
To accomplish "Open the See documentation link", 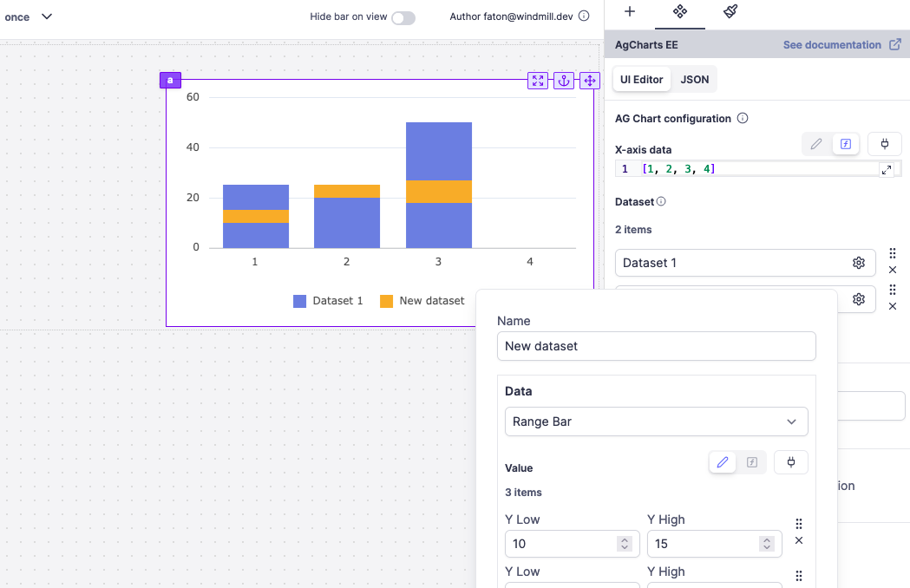I will point(841,45).
